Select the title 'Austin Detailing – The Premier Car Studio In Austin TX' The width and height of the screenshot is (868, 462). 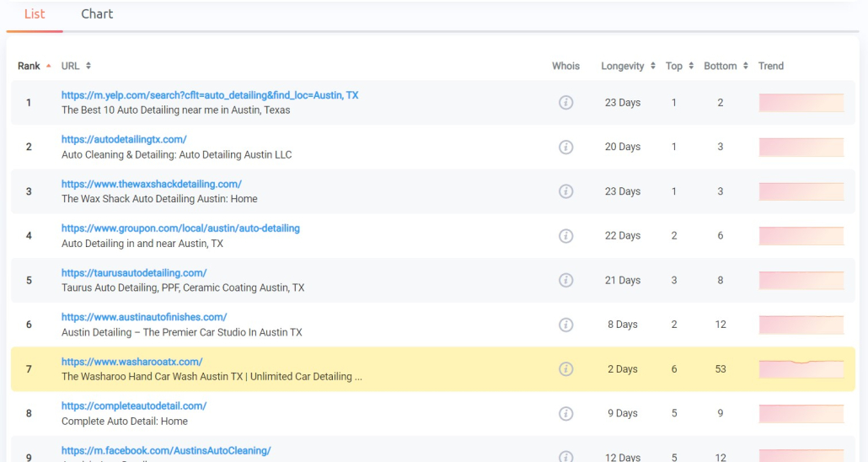pos(181,332)
